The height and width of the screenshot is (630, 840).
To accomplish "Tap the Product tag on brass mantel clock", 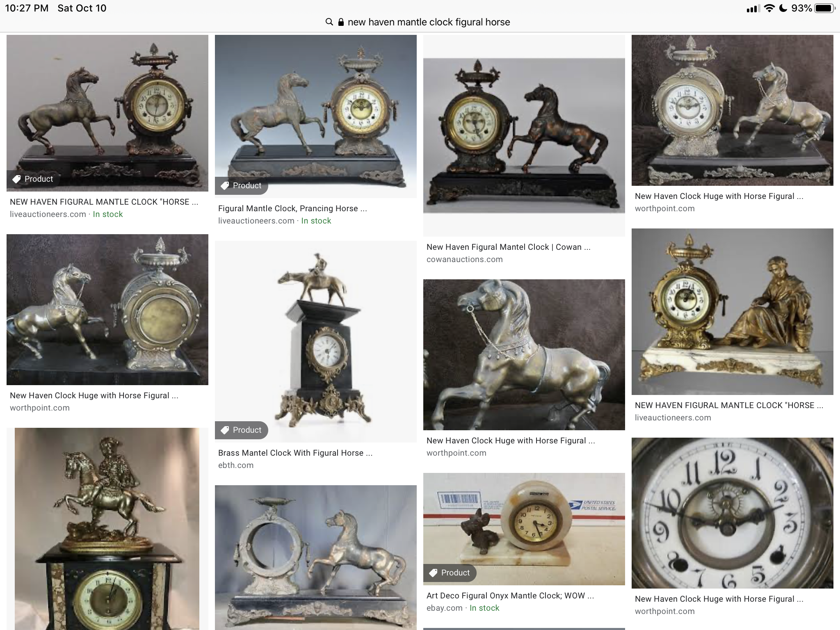I will 242,430.
